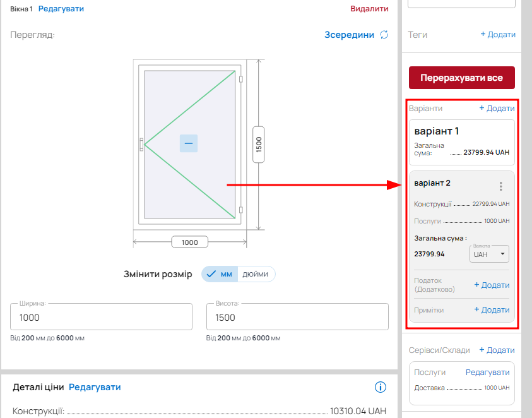This screenshot has height=418, width=532.
Task: Click the 10310.04 UAH Конструкції price
Action: coord(358,411)
